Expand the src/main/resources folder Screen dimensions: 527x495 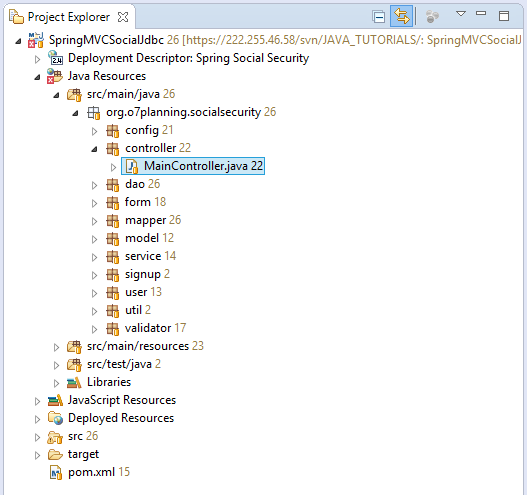56,347
